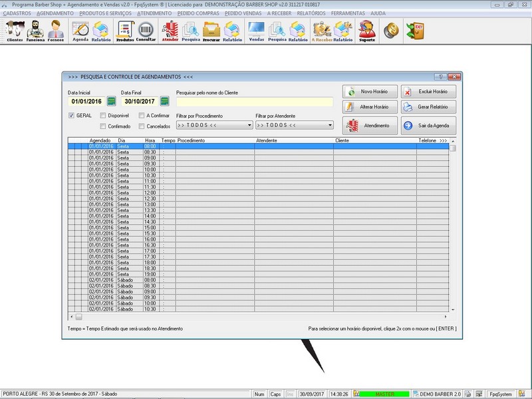Image resolution: width=532 pixels, height=399 pixels.
Task: Click the Vendas monitor icon
Action: (256, 31)
